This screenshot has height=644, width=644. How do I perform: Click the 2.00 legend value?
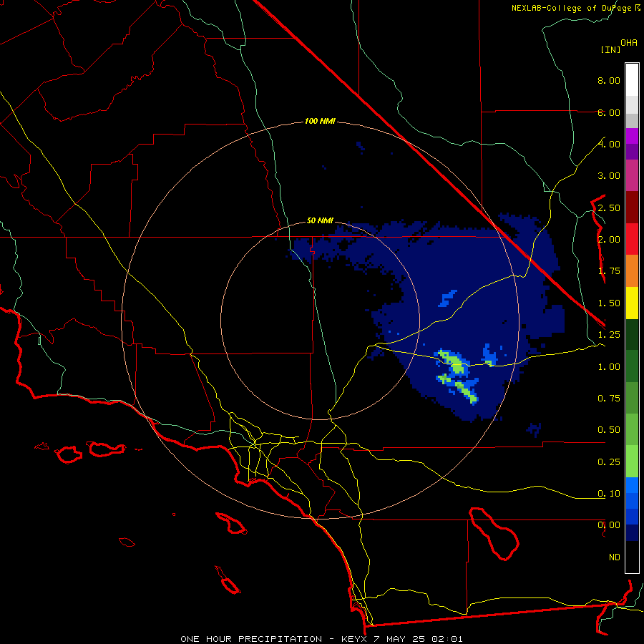coord(609,240)
